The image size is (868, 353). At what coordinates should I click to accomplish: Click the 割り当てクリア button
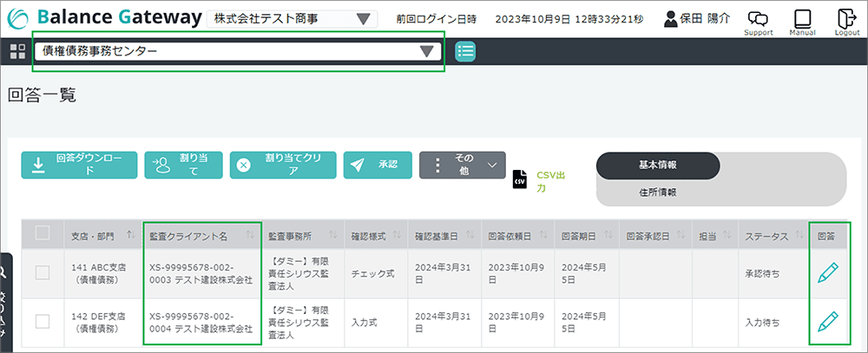[282, 165]
